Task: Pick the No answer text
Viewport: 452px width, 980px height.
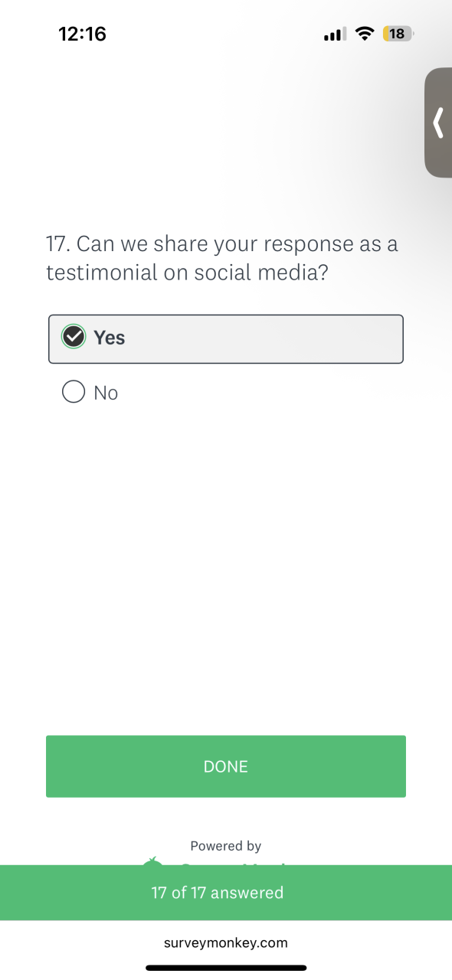Action: point(106,394)
